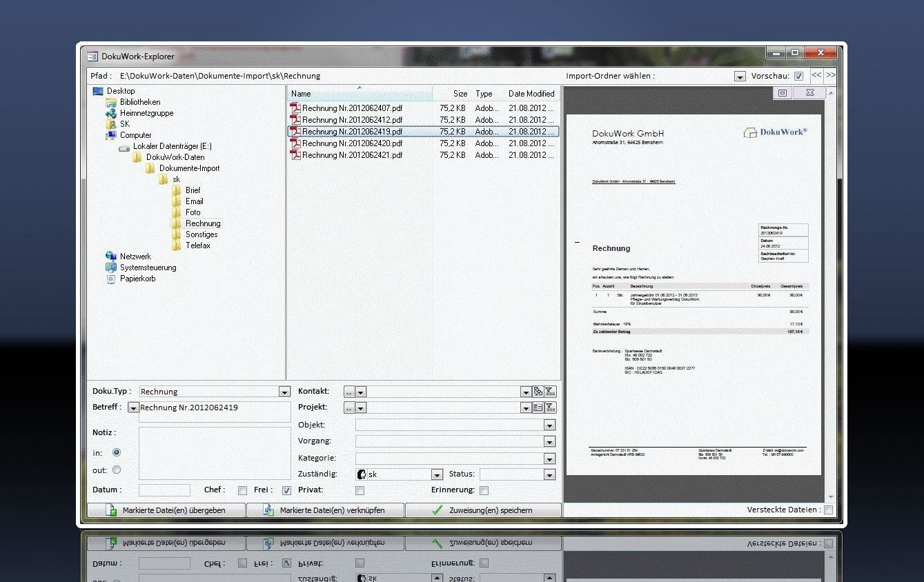Image resolution: width=924 pixels, height=582 pixels.
Task: Click into the Notiz text area
Action: click(215, 453)
